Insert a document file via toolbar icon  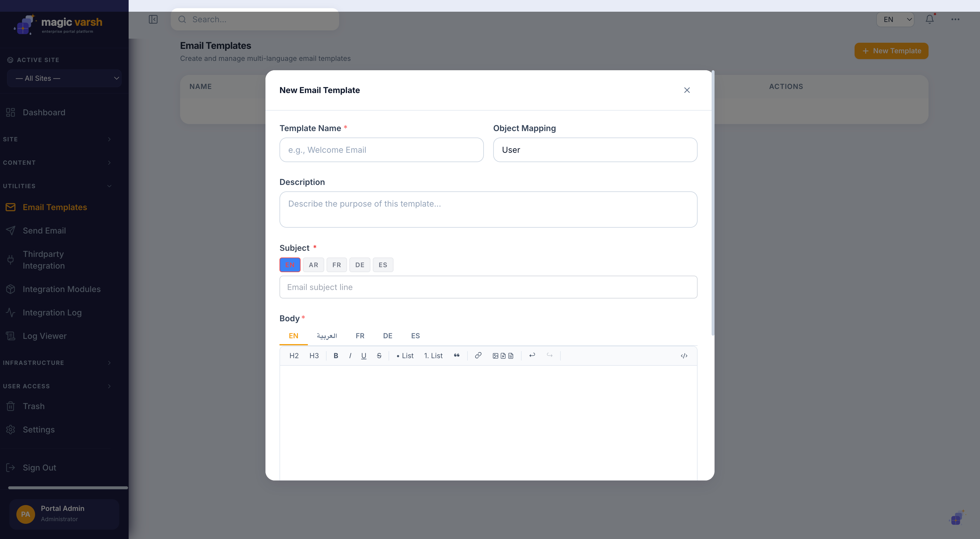pyautogui.click(x=510, y=356)
